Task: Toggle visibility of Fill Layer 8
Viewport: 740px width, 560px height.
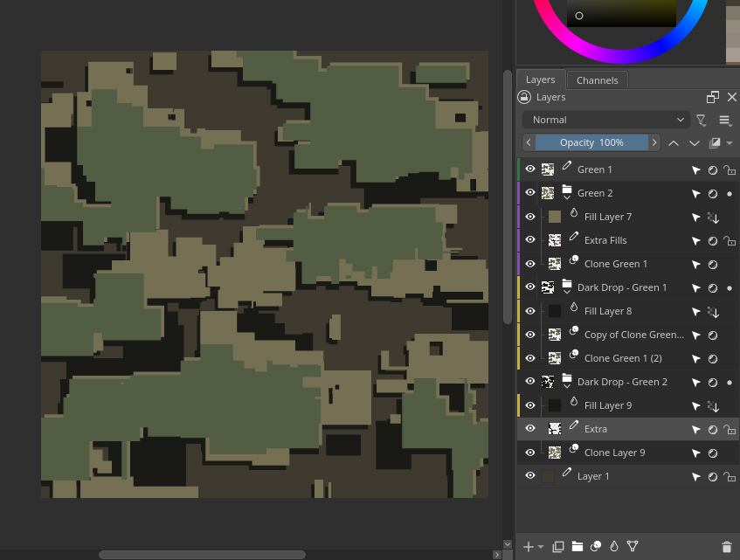Action: (x=529, y=311)
